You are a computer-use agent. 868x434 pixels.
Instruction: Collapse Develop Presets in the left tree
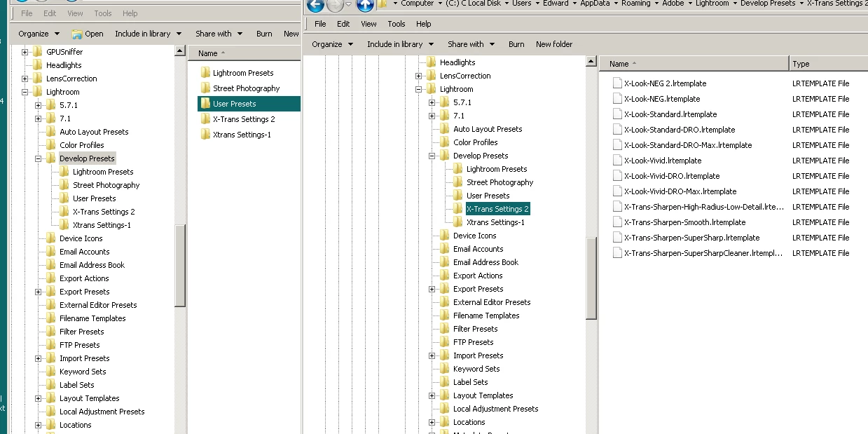click(39, 158)
